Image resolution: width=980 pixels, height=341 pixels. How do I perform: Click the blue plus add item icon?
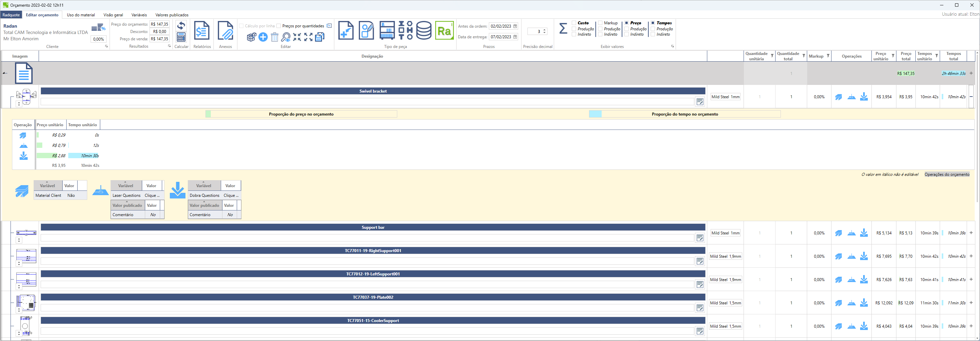263,37
